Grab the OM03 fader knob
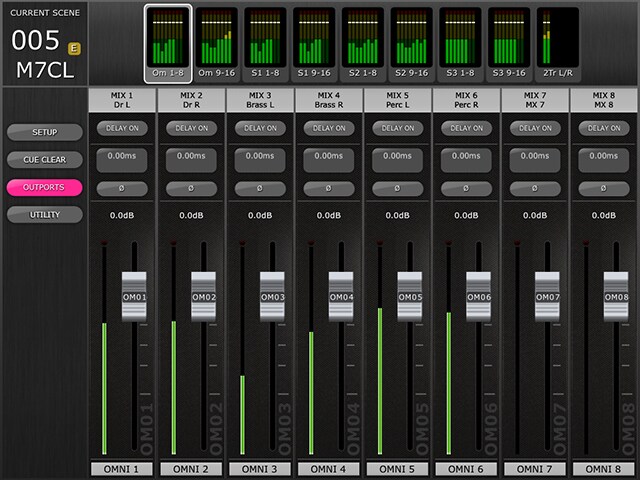 click(x=273, y=296)
